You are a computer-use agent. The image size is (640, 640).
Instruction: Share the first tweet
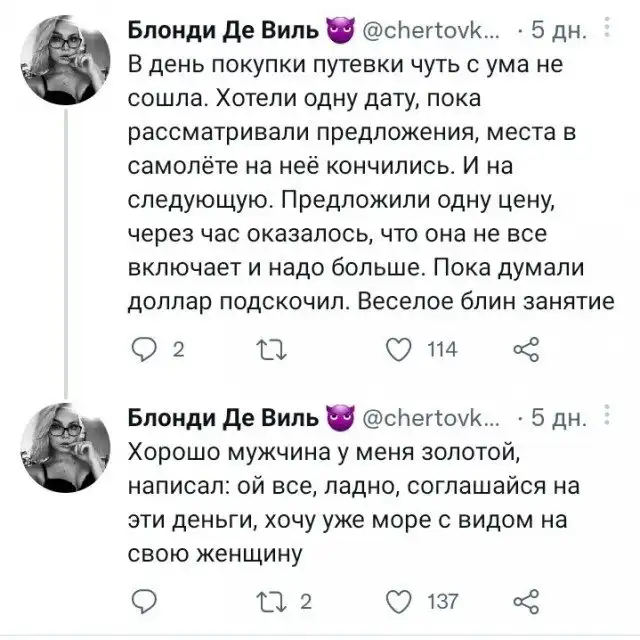tap(525, 349)
